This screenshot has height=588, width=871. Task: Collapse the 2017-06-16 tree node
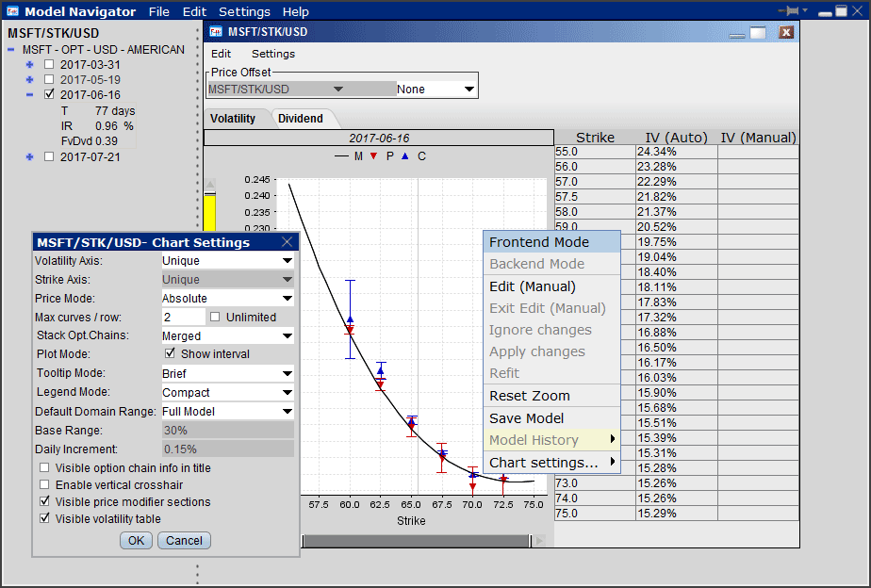coord(30,94)
